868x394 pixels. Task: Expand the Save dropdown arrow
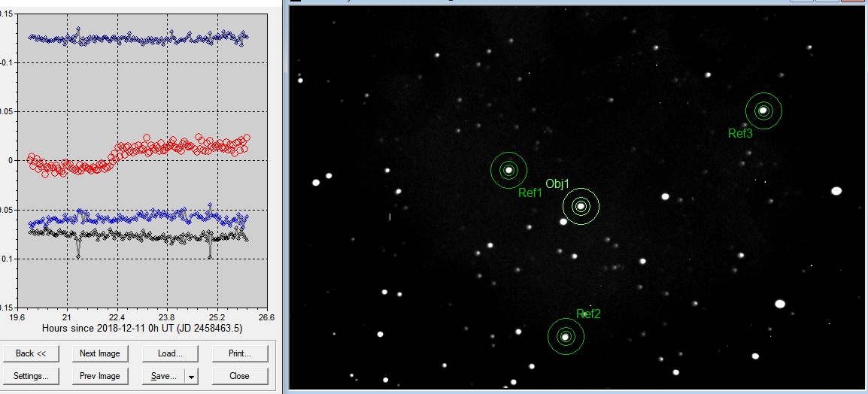(192, 375)
